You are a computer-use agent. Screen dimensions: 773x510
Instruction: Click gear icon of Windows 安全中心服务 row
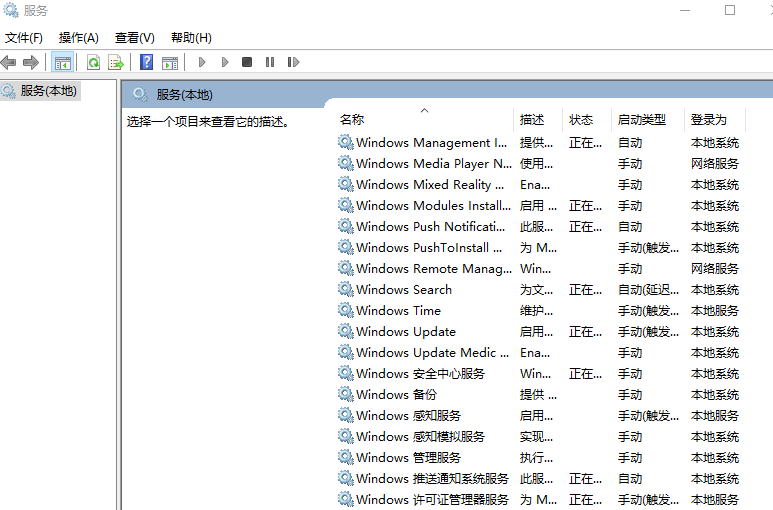coord(346,374)
